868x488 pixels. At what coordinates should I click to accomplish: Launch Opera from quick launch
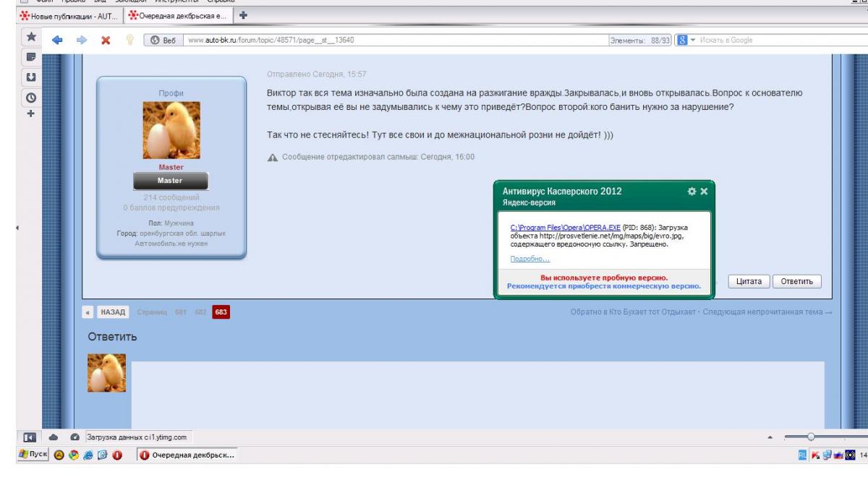(x=116, y=455)
